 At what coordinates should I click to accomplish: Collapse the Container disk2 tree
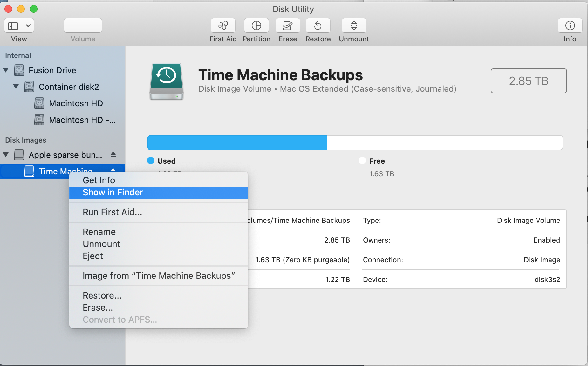point(16,87)
